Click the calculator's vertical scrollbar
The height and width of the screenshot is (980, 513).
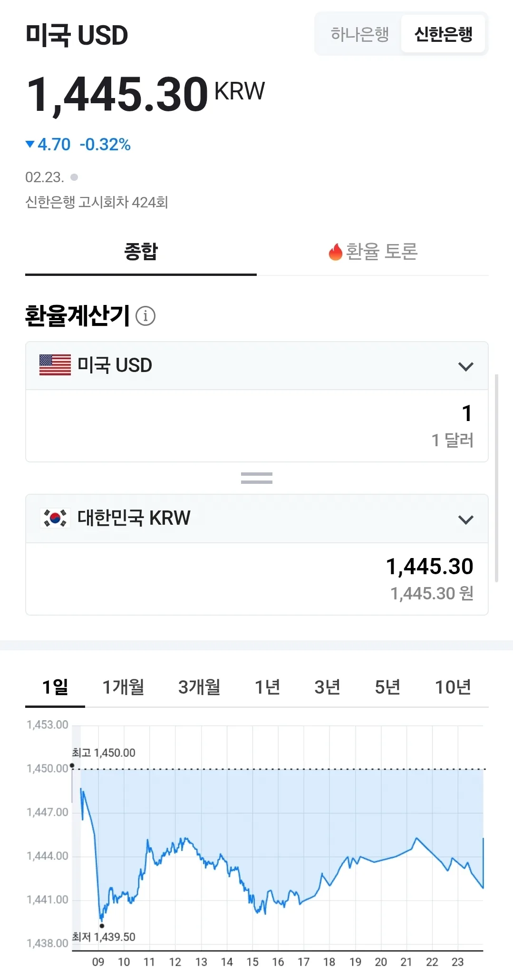point(496,478)
